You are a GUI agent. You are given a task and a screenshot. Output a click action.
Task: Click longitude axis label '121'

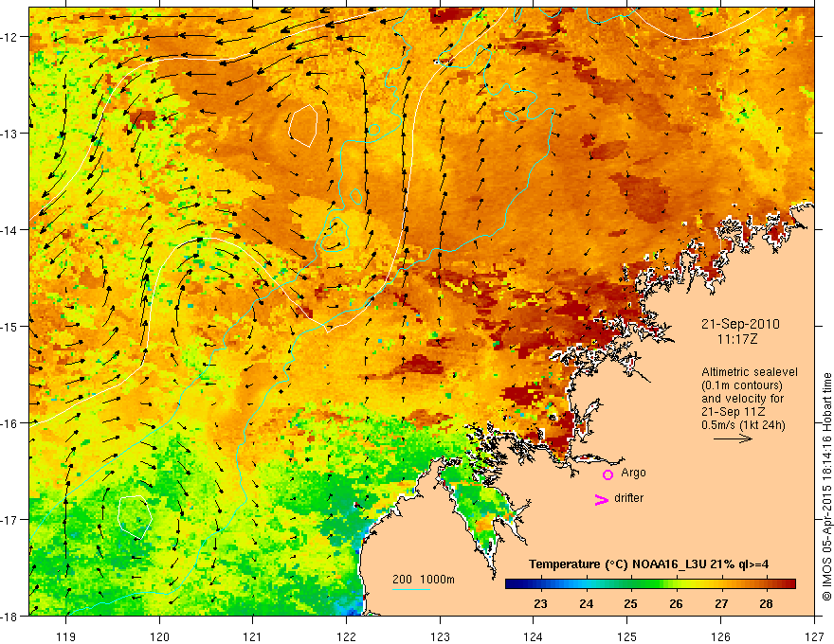tap(253, 637)
